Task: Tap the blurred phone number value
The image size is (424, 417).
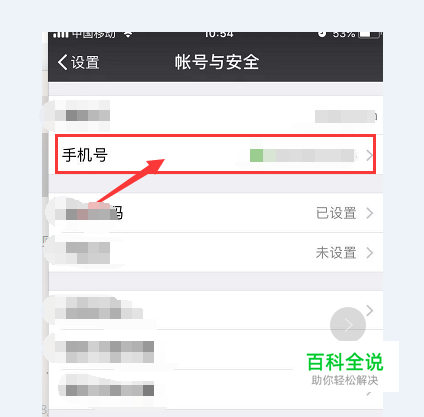Action: click(302, 155)
